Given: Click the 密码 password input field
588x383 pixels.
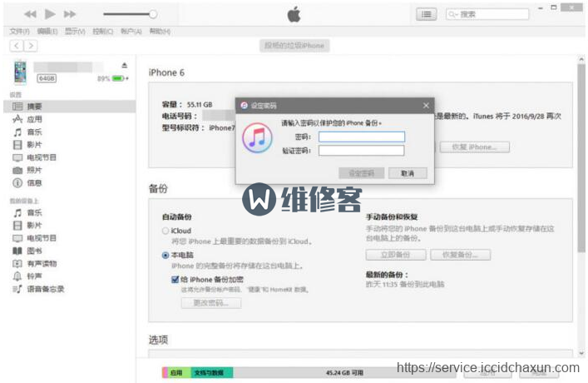Looking at the screenshot, I should [362, 137].
